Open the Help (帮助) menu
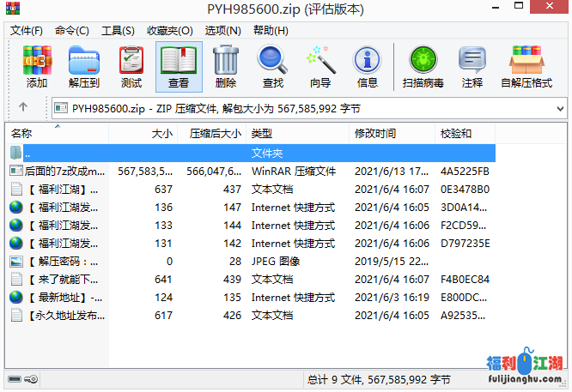The height and width of the screenshot is (392, 572). 270,30
